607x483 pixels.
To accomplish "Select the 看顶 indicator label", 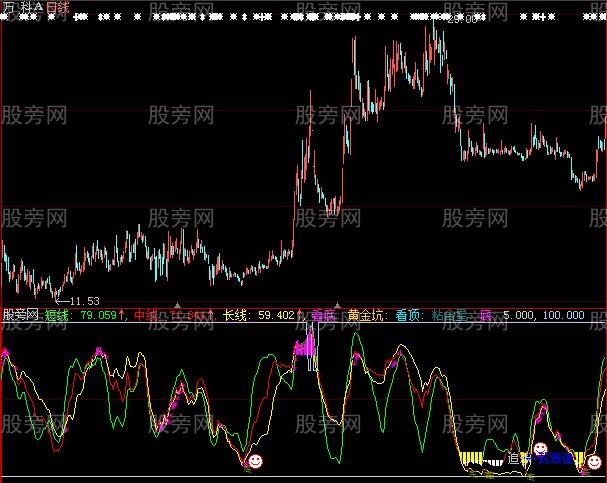I will (x=408, y=315).
